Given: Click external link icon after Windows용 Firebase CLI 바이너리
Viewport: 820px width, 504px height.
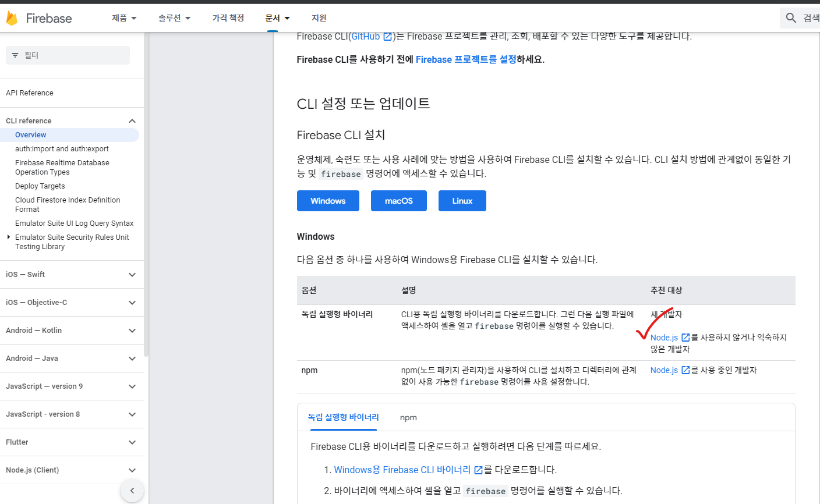Looking at the screenshot, I should [x=478, y=470].
